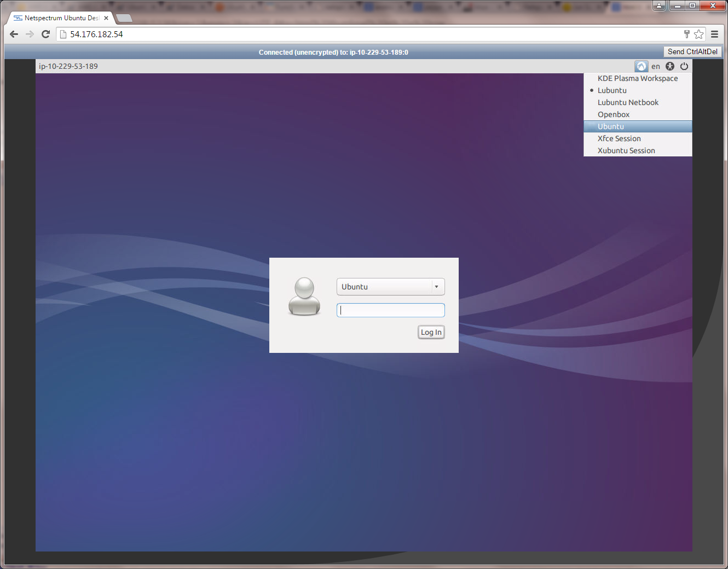
Task: Go forward in browser history
Action: [x=30, y=34]
